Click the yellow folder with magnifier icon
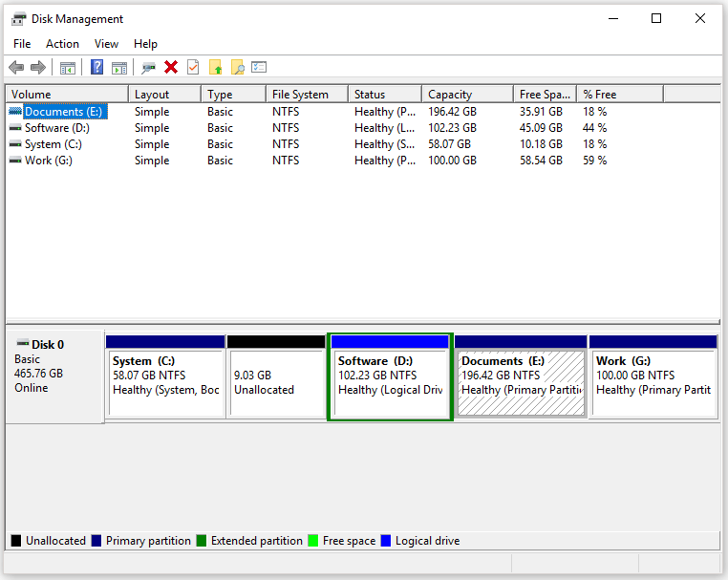The height and width of the screenshot is (580, 728). (x=237, y=67)
